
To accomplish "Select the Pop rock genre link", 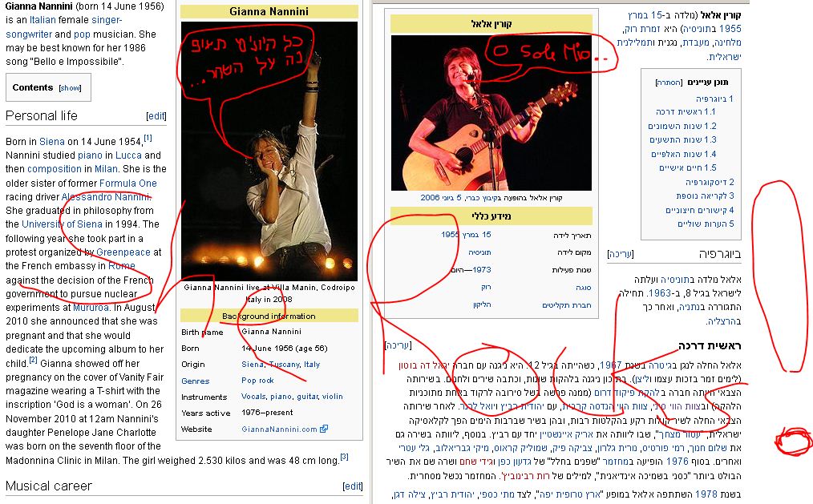I will click(257, 380).
